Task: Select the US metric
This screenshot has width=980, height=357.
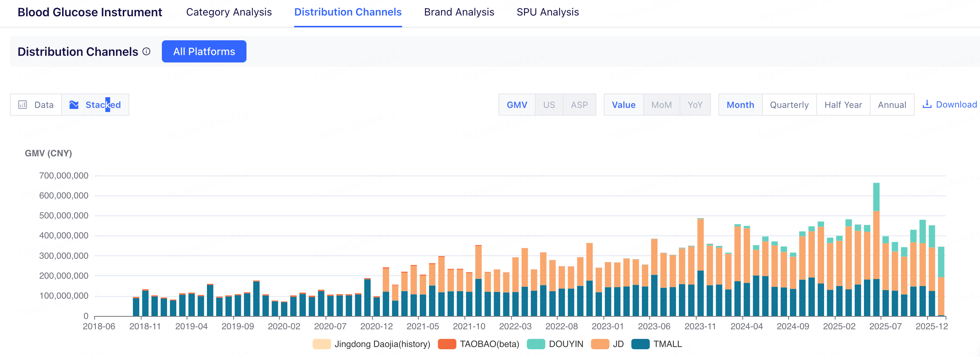Action: [549, 105]
